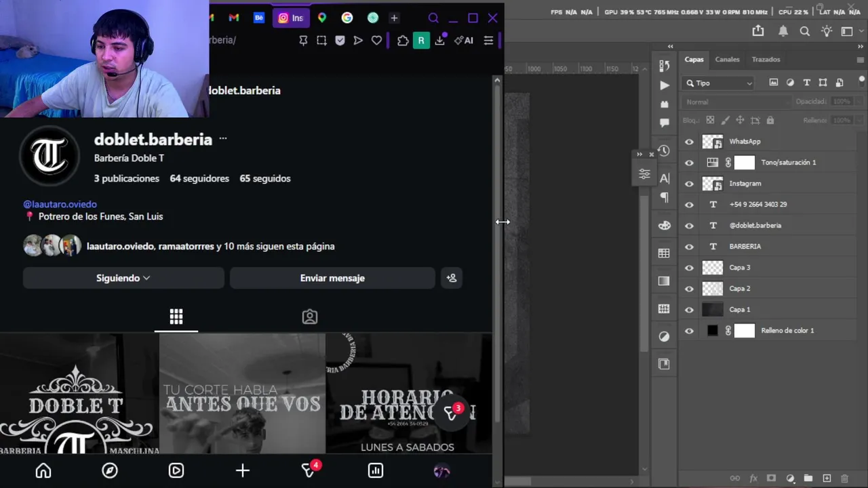Lock layer position move icon
The image size is (868, 488).
[x=740, y=120]
